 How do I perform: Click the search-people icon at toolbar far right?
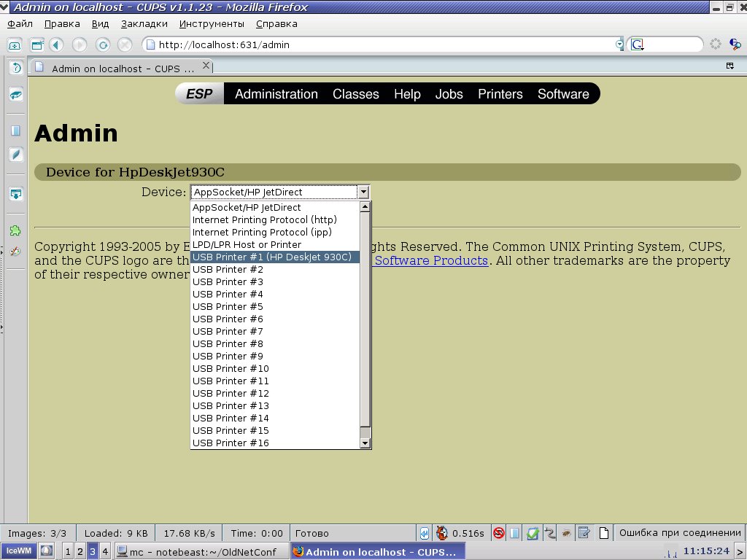point(735,44)
